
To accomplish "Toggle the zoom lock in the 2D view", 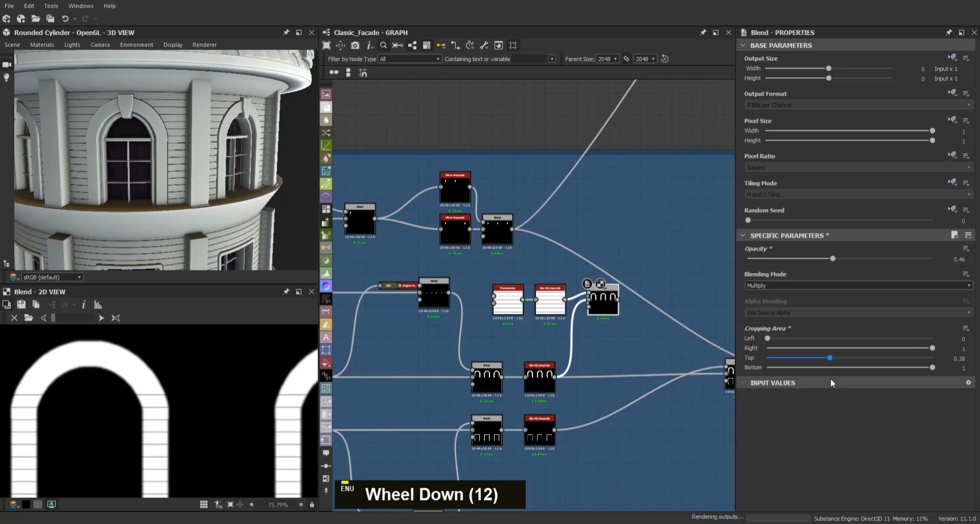I will (312, 505).
